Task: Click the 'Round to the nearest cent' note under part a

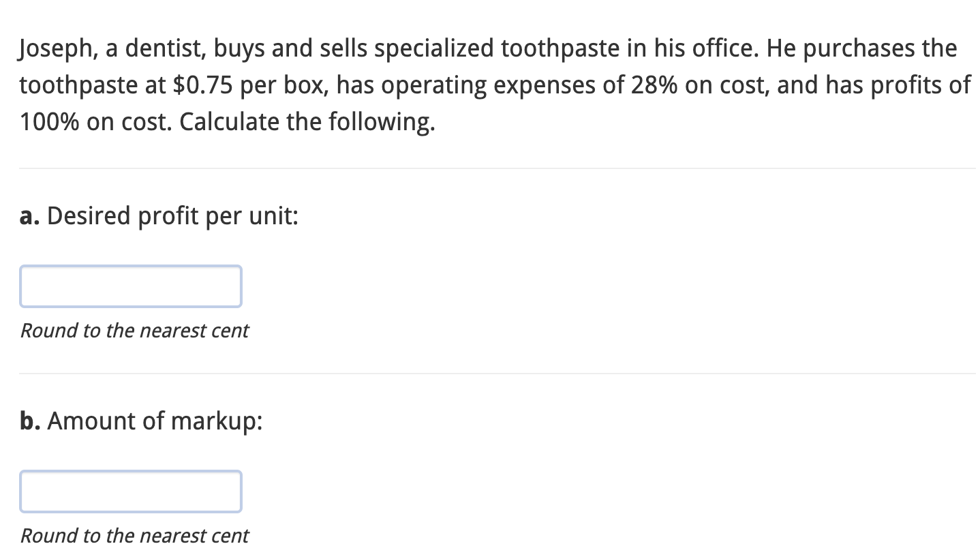Action: tap(134, 331)
